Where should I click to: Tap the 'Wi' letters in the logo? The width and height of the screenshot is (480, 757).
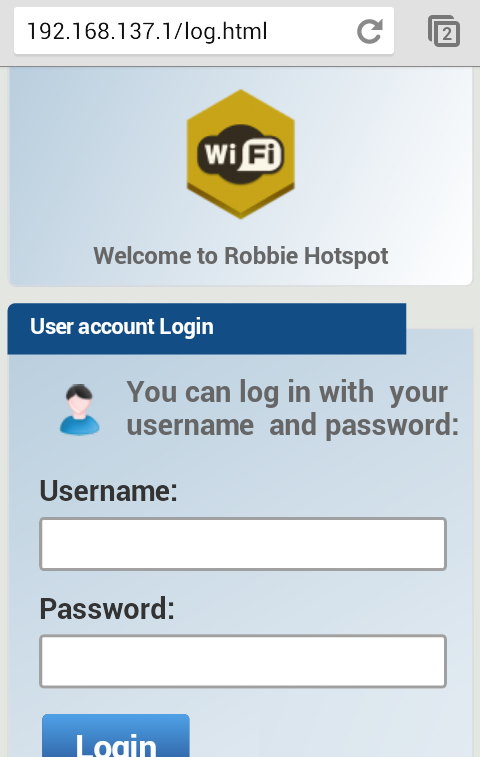221,154
